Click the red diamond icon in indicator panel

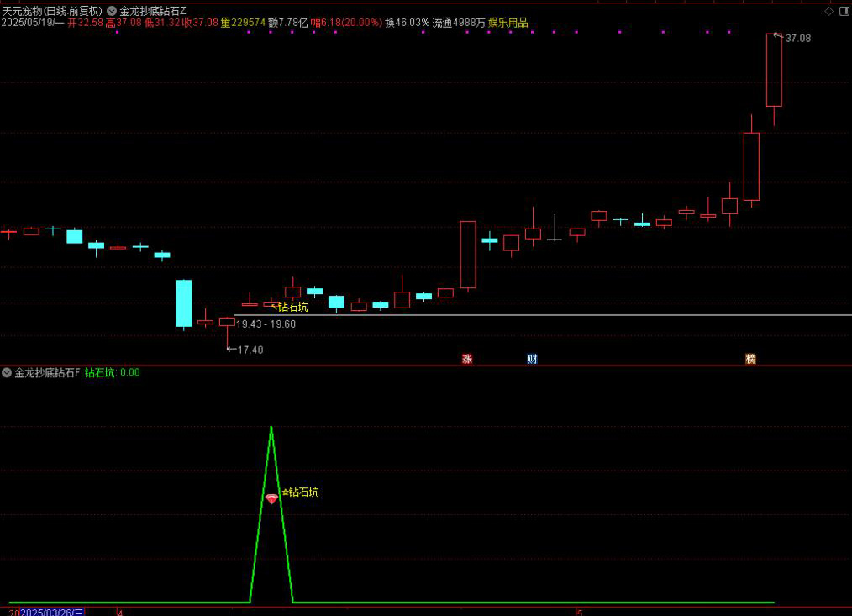(271, 498)
